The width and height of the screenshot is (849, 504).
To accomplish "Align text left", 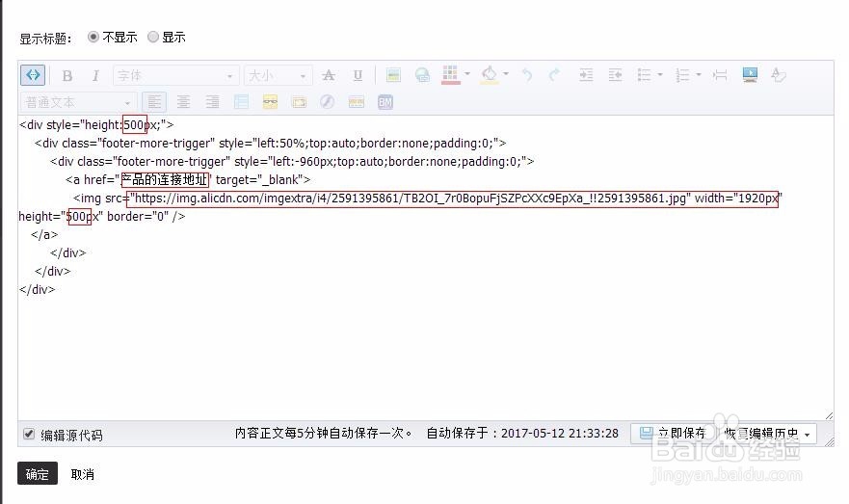I will tap(154, 102).
